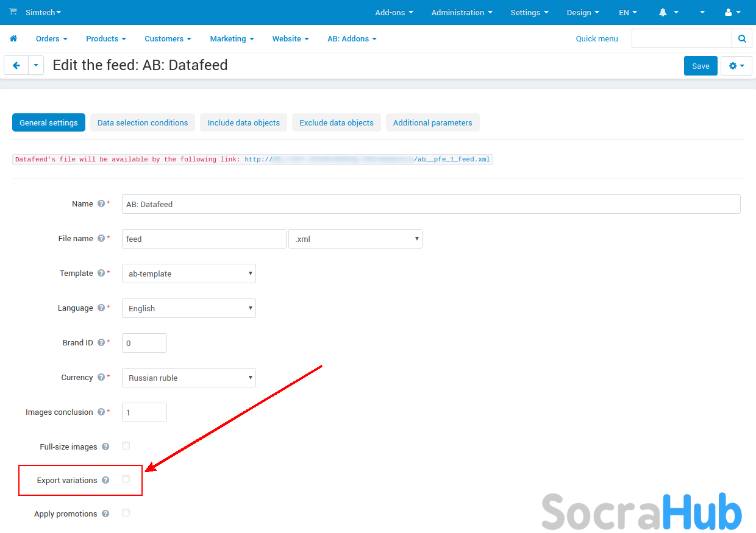The height and width of the screenshot is (533, 756).
Task: Open the Currency Russian ruble dropdown
Action: point(189,378)
